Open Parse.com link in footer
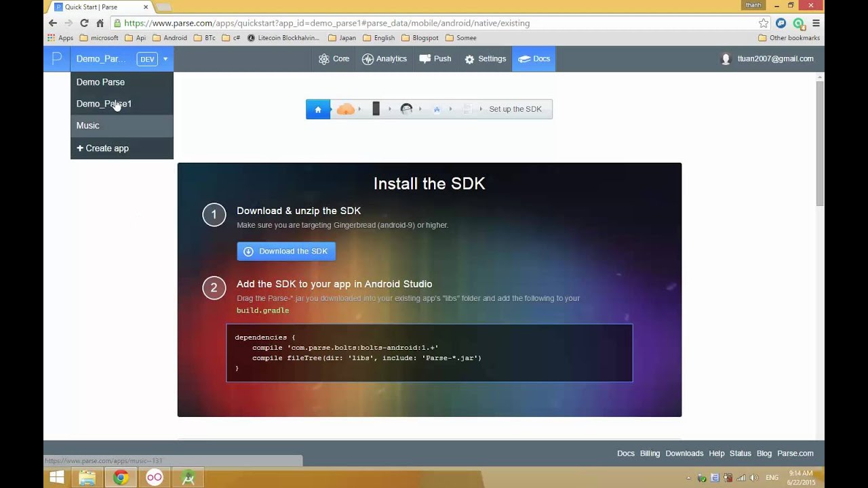The width and height of the screenshot is (868, 488). (x=795, y=453)
